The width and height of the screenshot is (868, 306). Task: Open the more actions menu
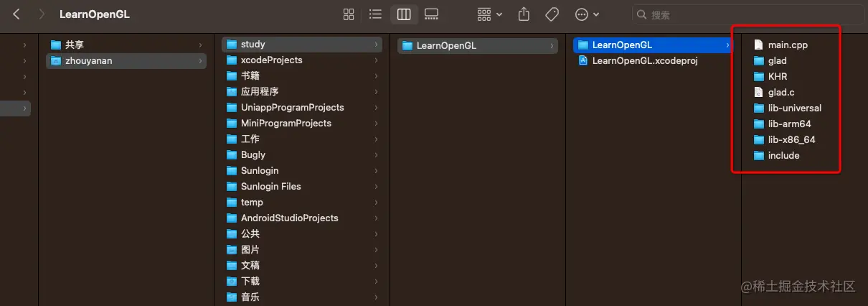588,14
